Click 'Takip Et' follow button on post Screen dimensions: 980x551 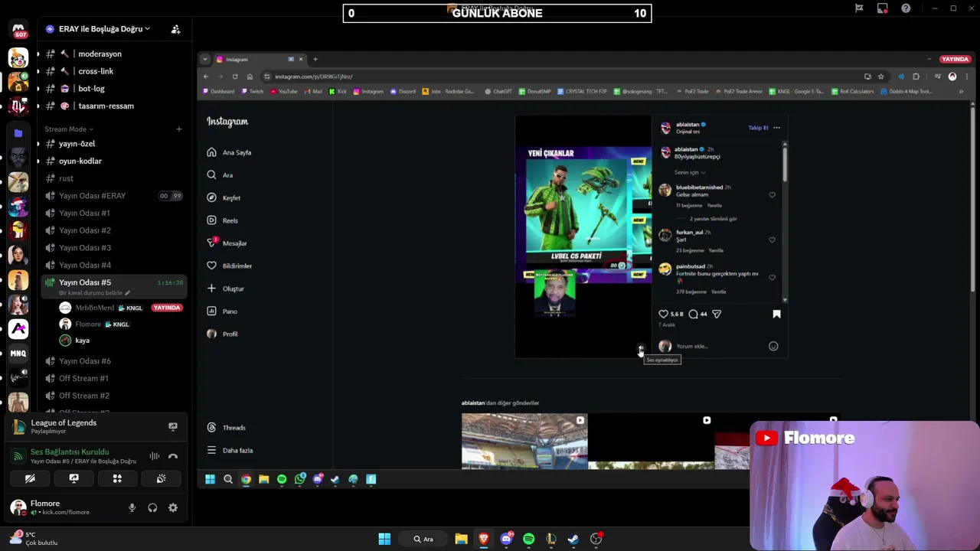tap(758, 128)
